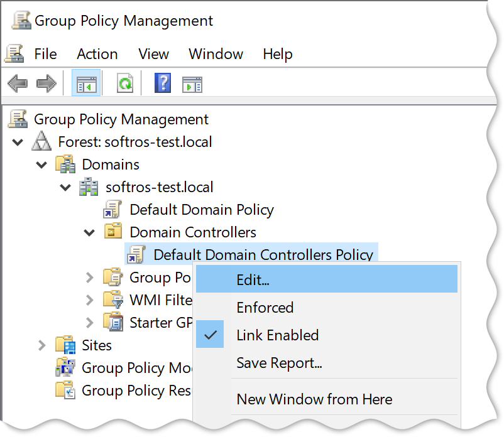This screenshot has height=437, width=504.
Task: Click the Back arrow toolbar icon
Action: tap(18, 84)
